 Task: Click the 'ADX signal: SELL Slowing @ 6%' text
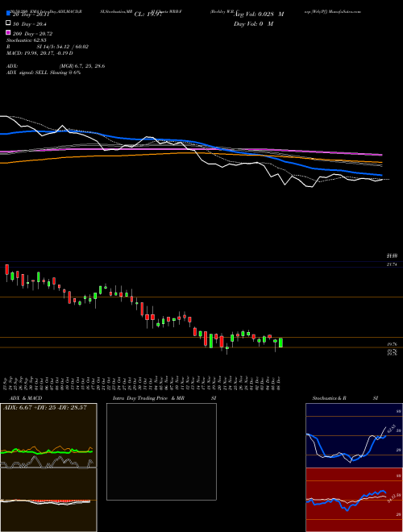(44, 73)
